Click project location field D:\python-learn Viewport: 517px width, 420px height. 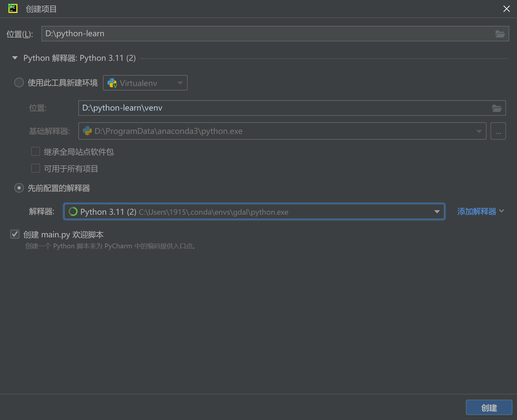point(275,34)
